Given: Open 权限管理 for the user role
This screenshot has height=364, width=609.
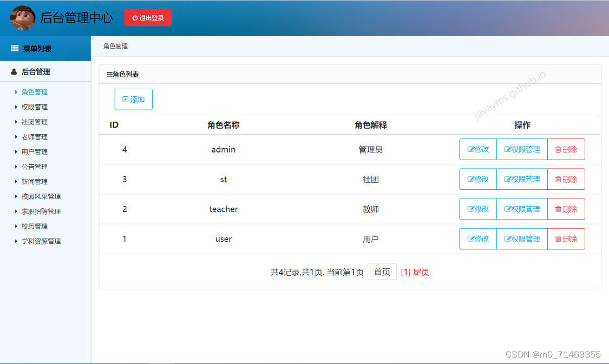Looking at the screenshot, I should (x=522, y=239).
